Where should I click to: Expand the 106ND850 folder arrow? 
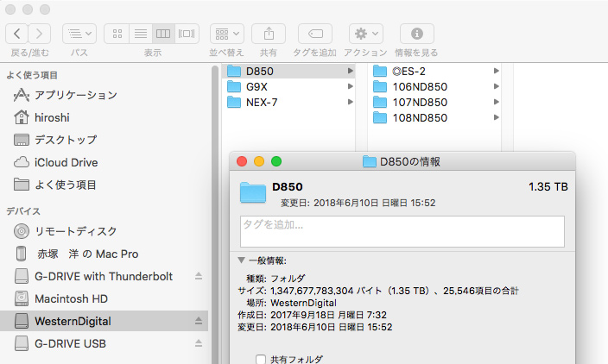[496, 86]
